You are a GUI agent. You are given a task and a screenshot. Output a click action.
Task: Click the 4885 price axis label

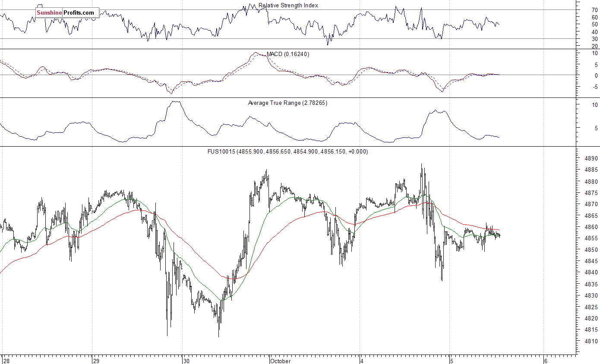[x=591, y=170]
